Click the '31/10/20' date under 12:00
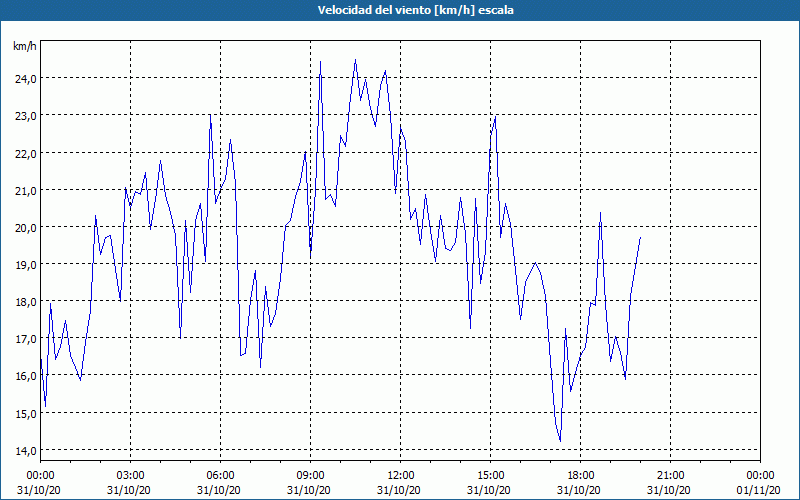 pos(399,490)
